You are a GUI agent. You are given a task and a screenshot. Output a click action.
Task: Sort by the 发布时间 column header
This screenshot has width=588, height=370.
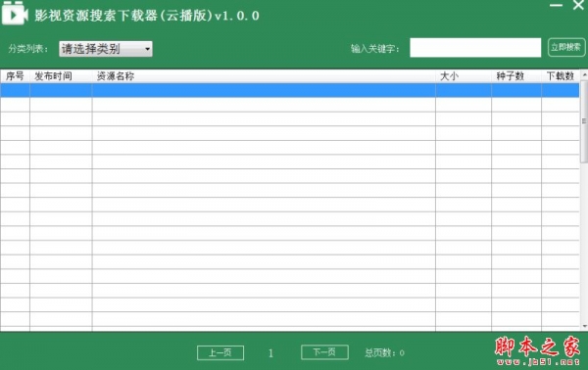61,76
